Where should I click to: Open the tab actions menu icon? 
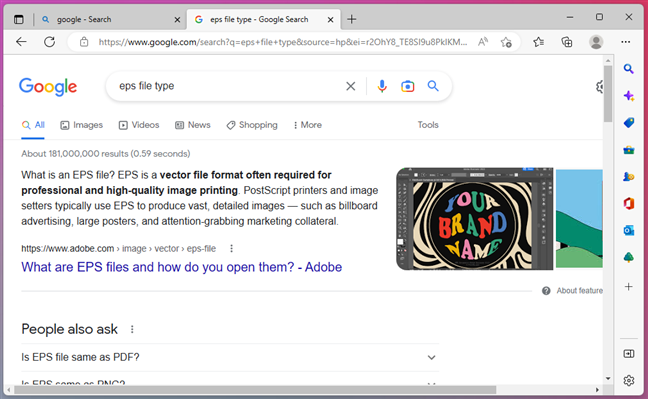pyautogui.click(x=19, y=19)
